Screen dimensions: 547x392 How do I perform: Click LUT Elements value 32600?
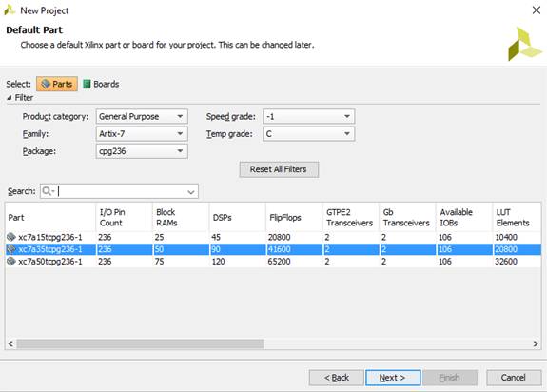506,262
